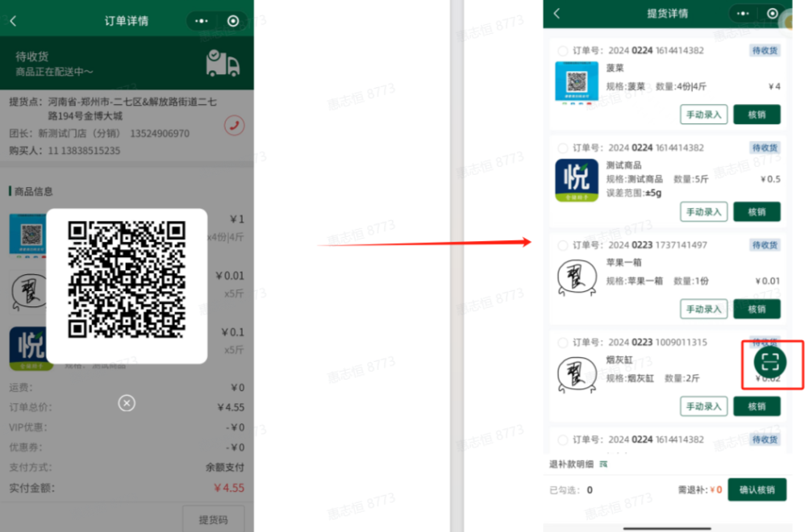Tap the 余额支付 payment method value
The height and width of the screenshot is (532, 809).
(225, 468)
